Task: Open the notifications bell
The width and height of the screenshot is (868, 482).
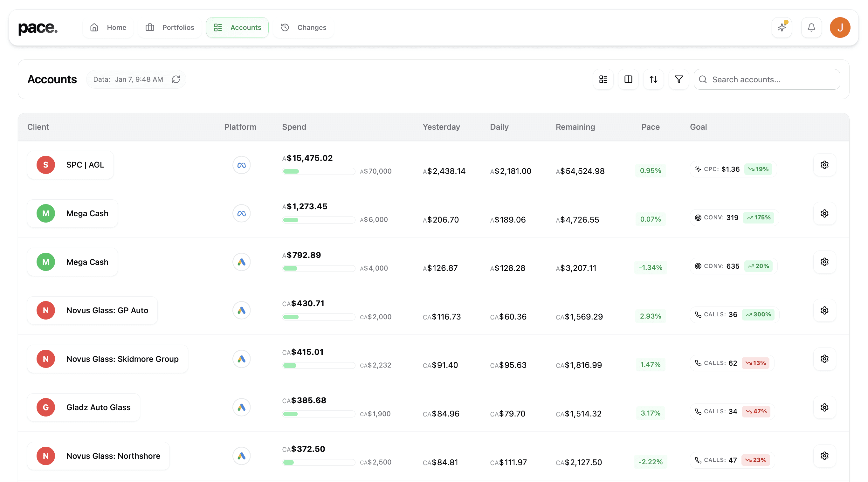Action: pyautogui.click(x=811, y=27)
